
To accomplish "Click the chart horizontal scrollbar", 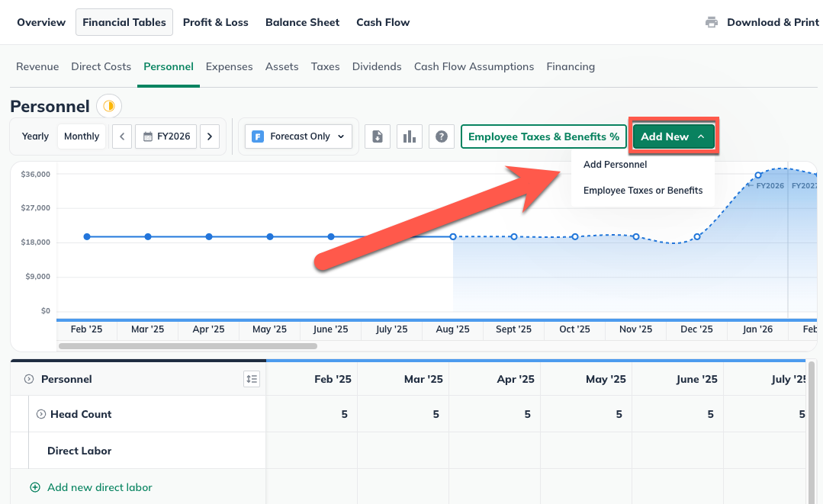I will [188, 346].
